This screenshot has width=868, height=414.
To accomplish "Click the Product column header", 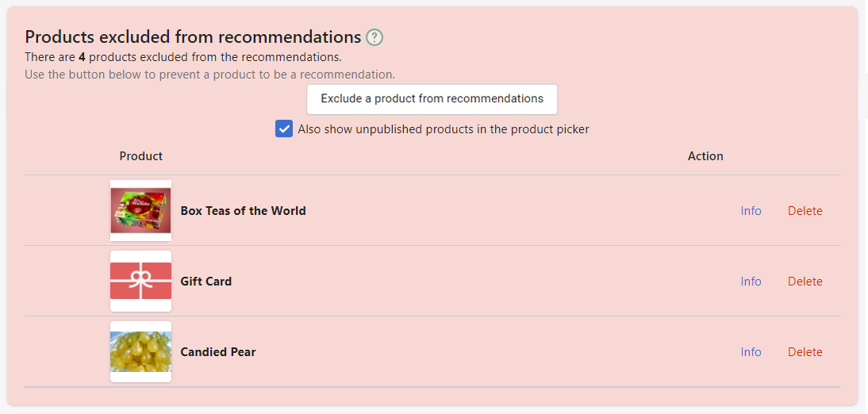I will coord(141,156).
